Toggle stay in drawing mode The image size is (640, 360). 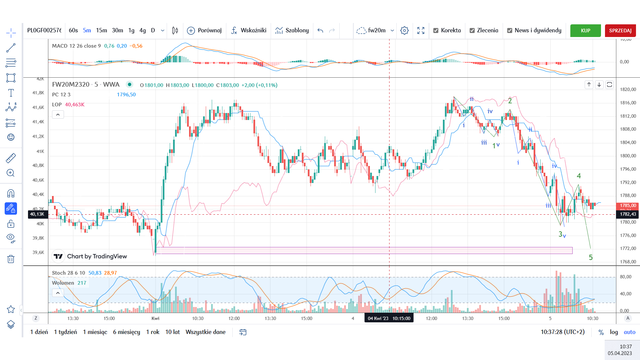11,209
